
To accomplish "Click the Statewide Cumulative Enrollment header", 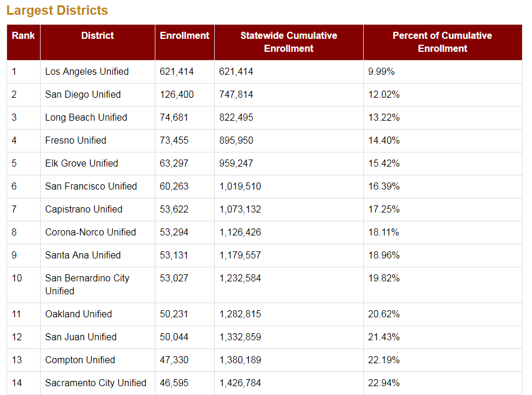I will (x=288, y=42).
